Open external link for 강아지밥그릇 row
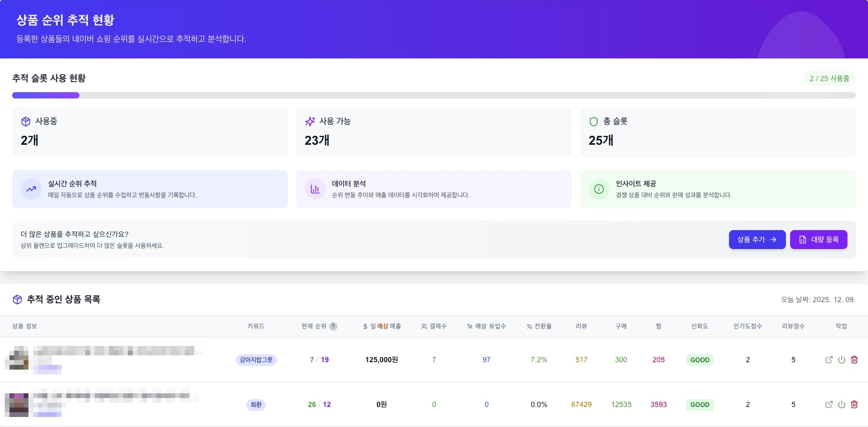 pos(829,360)
